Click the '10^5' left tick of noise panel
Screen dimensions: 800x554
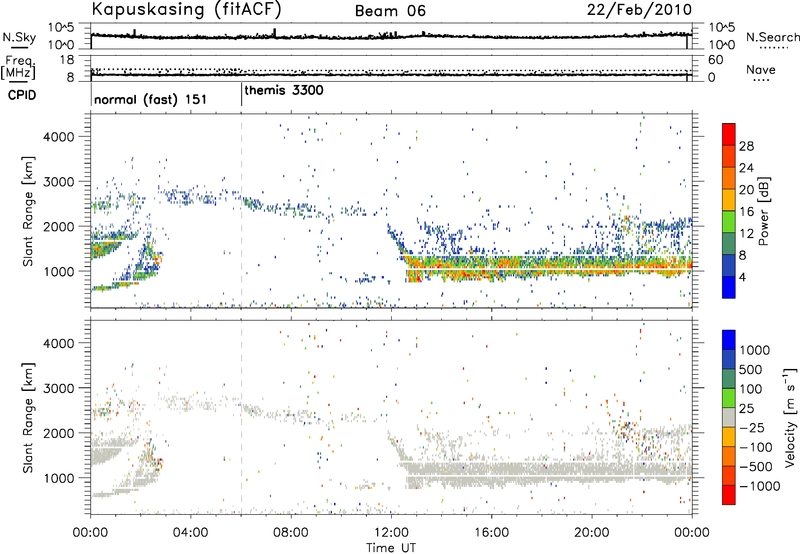click(62, 27)
